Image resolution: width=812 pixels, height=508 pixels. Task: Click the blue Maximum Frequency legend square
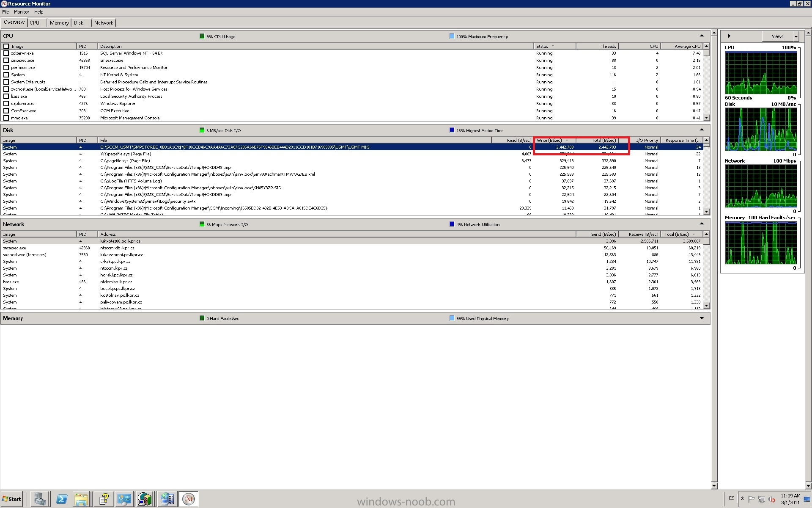pos(452,36)
